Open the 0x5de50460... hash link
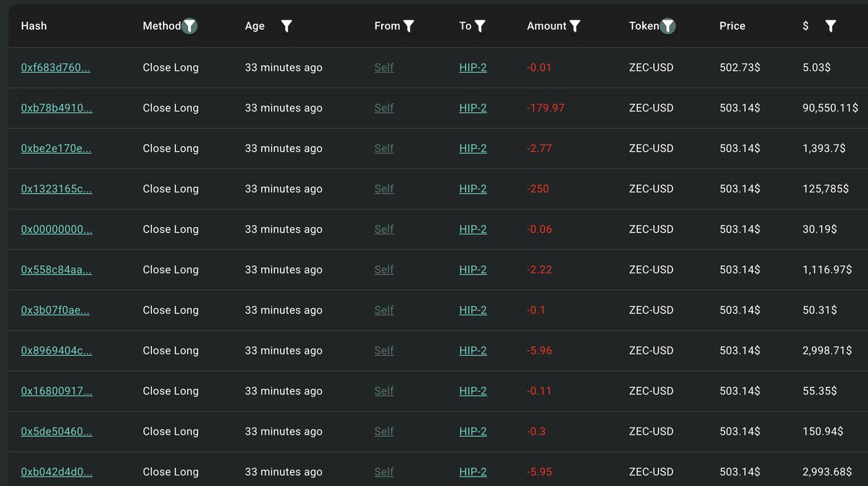868x486 pixels. pyautogui.click(x=56, y=432)
